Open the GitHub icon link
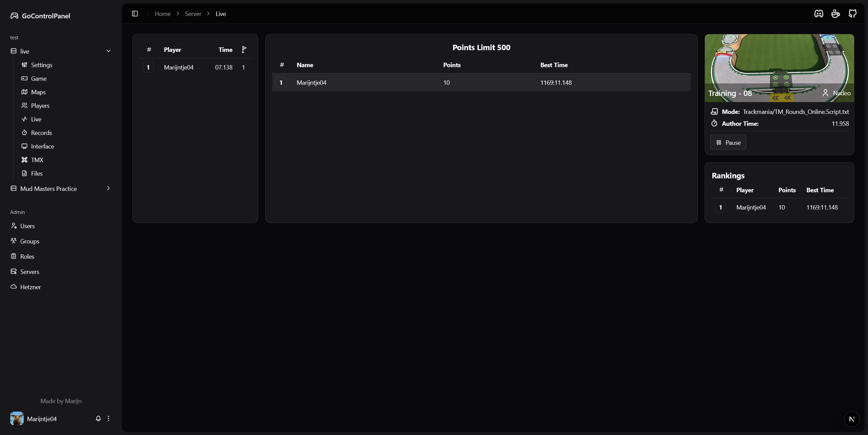868x435 pixels. pyautogui.click(x=852, y=14)
